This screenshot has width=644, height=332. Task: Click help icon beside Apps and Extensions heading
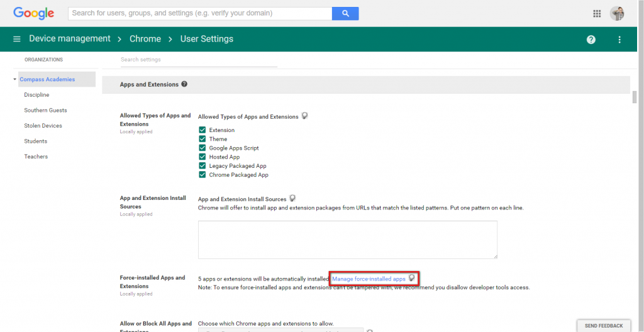[x=184, y=84]
